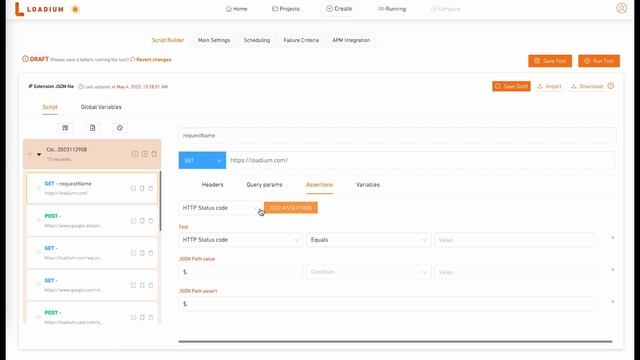Open Create in top navigation
The height and width of the screenshot is (360, 640).
pyautogui.click(x=339, y=9)
